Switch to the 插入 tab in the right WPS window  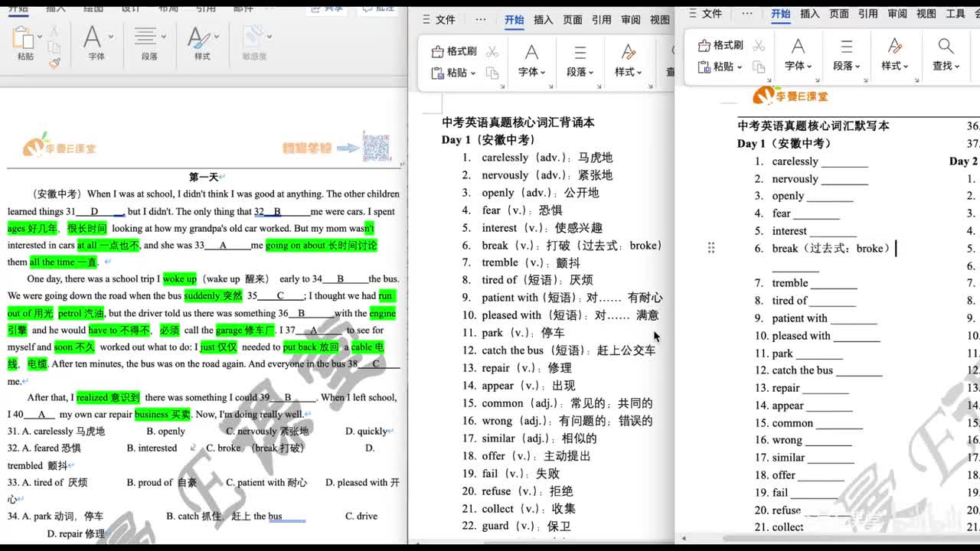(x=810, y=14)
